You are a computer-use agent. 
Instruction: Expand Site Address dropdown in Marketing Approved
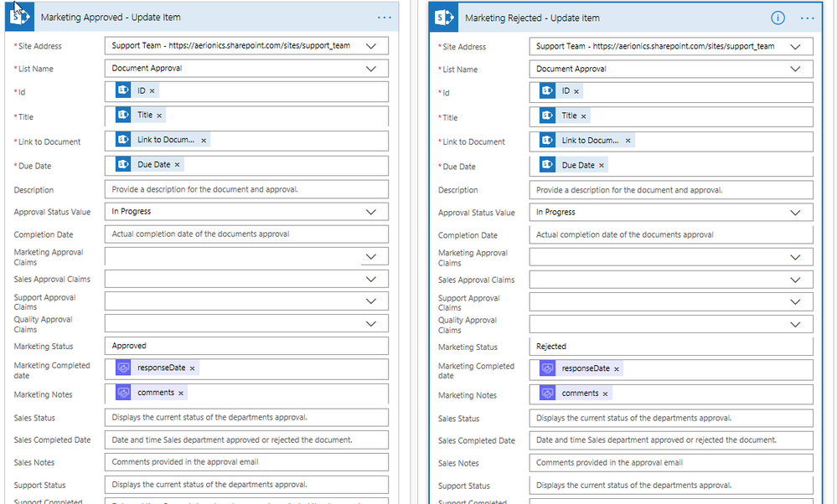click(371, 45)
